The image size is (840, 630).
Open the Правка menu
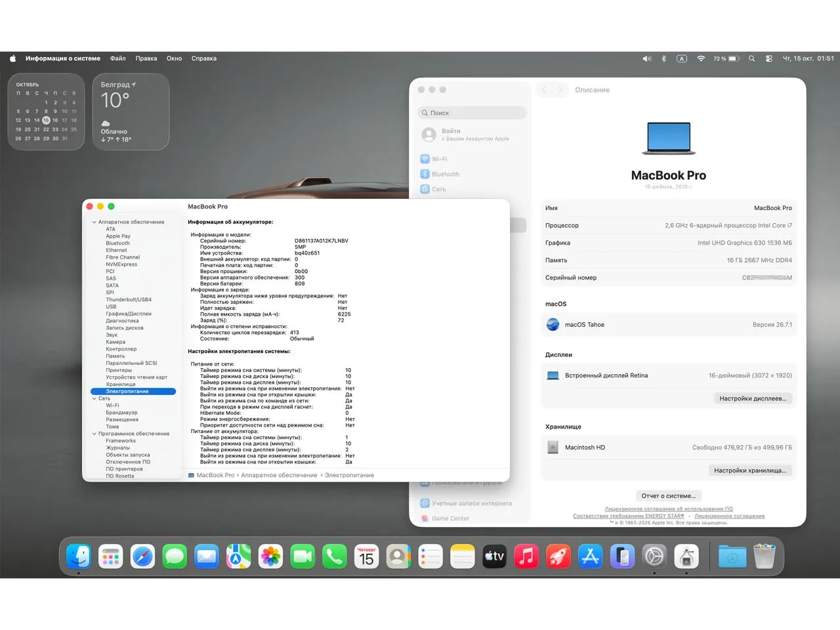click(146, 58)
